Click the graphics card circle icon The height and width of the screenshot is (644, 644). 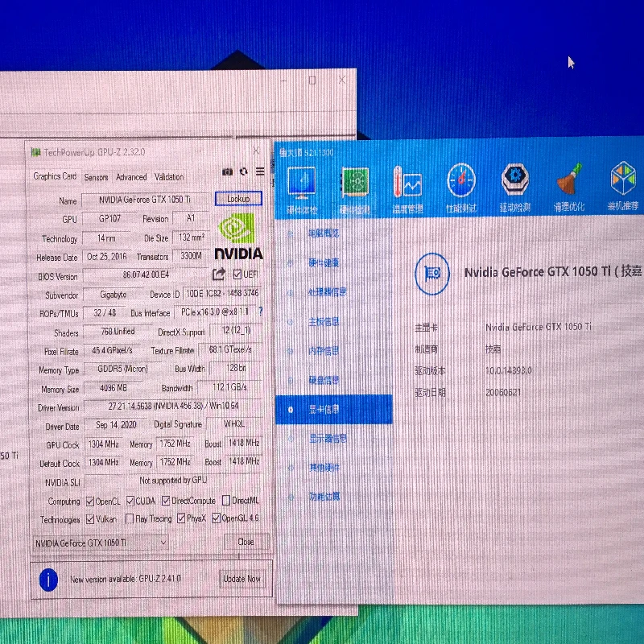point(432,274)
